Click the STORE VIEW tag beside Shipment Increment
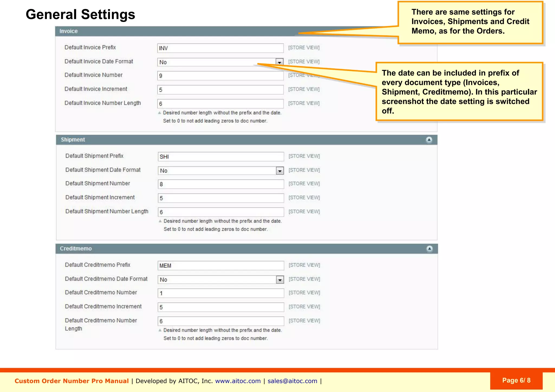This screenshot has height=392, width=555. [304, 198]
